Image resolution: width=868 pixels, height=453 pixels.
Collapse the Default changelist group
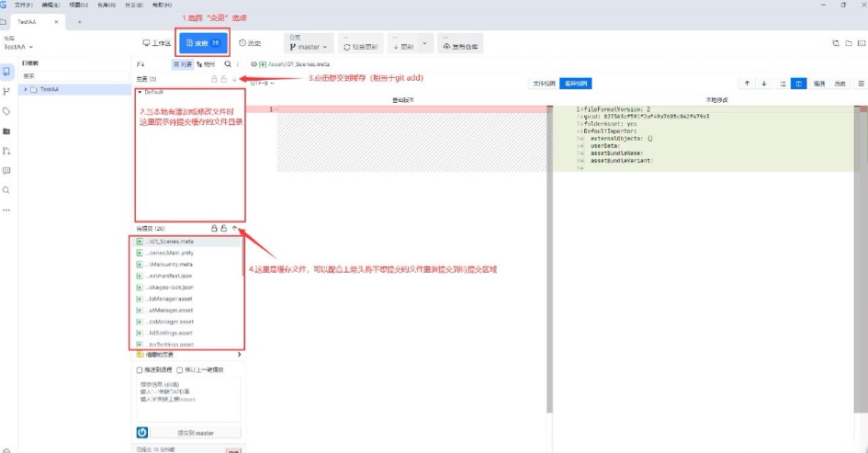[x=140, y=92]
